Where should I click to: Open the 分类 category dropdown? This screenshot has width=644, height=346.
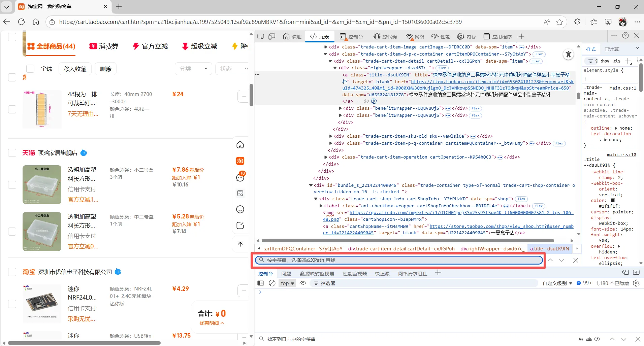coord(193,69)
